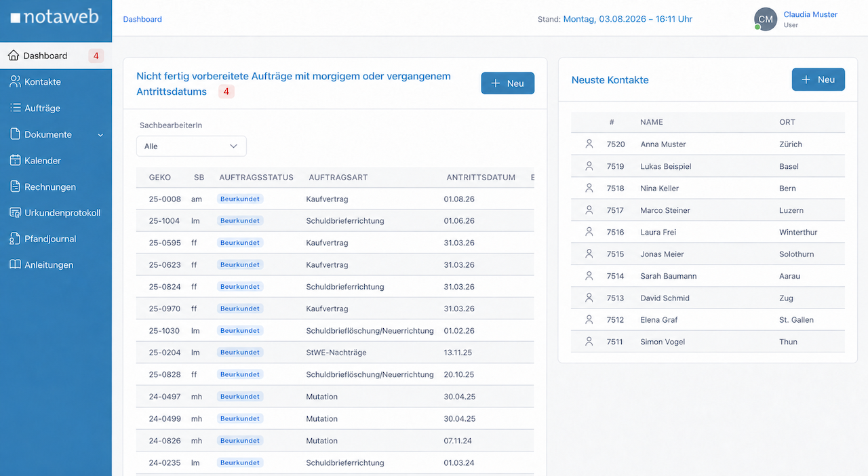Screen dimensions: 868x476
Task: Click the Rechnungen invoice icon
Action: pos(15,186)
